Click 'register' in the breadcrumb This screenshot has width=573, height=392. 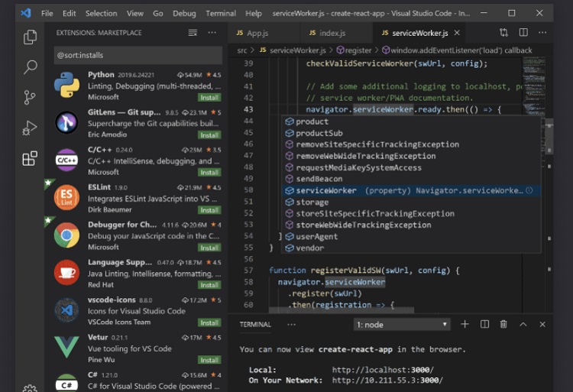coord(354,50)
